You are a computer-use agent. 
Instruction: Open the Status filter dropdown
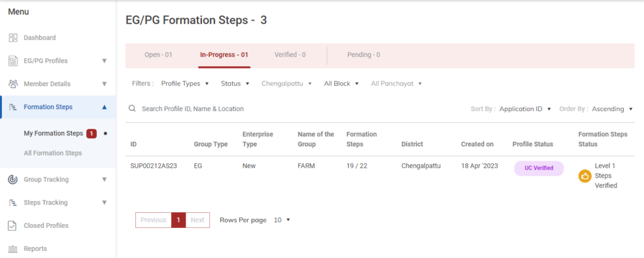[235, 83]
